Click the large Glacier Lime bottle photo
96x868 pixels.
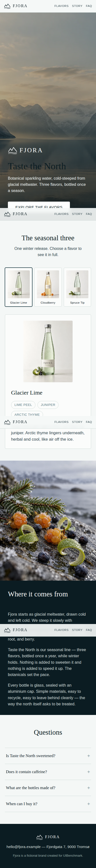click(x=48, y=351)
